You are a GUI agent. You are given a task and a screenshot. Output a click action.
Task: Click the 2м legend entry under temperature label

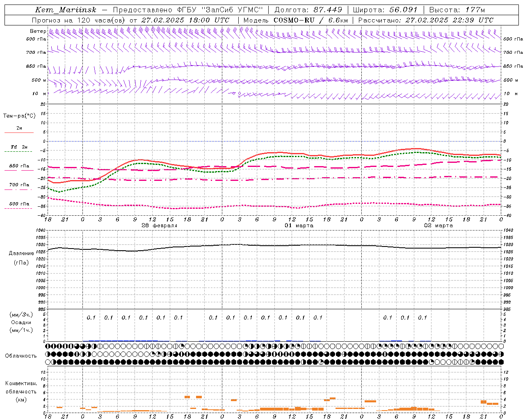click(19, 128)
